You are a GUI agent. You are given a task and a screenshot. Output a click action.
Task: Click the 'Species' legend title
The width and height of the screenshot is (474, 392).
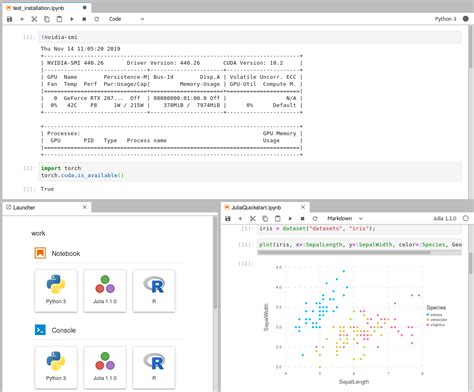[x=436, y=307]
